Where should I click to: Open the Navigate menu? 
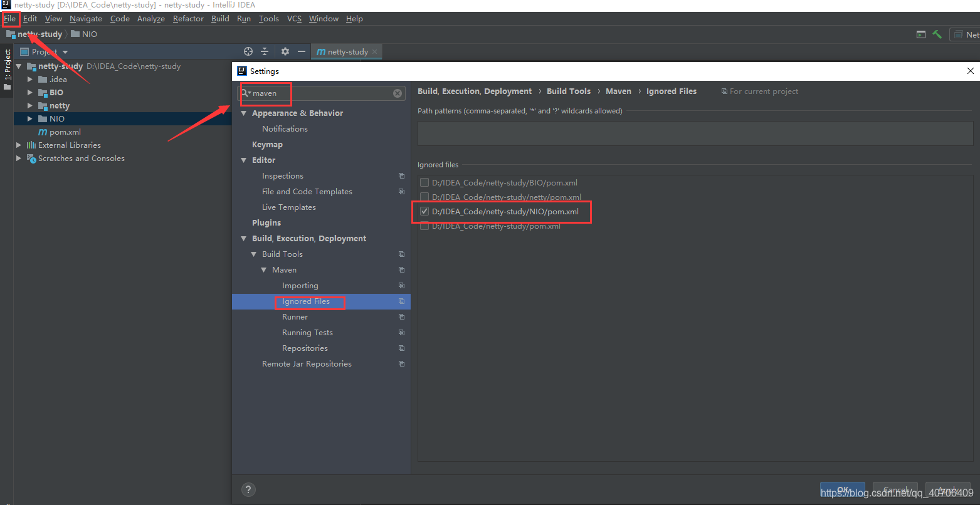point(86,19)
